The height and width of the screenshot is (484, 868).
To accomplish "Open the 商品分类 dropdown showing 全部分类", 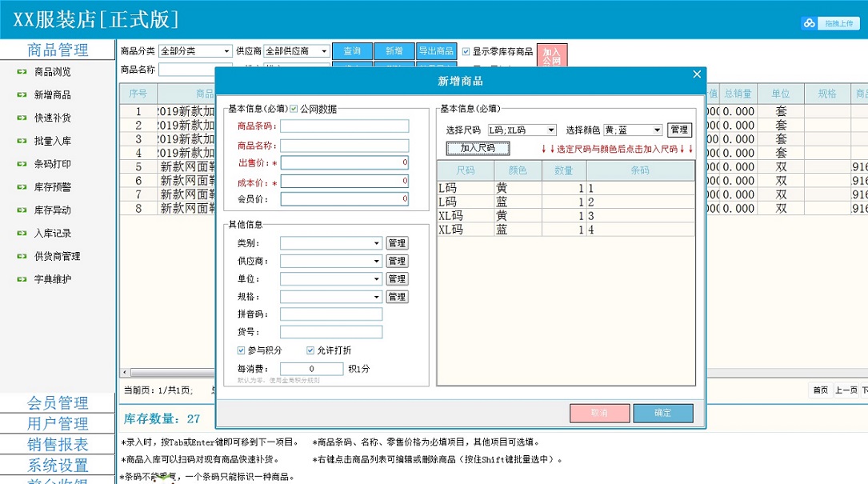I will (x=194, y=50).
